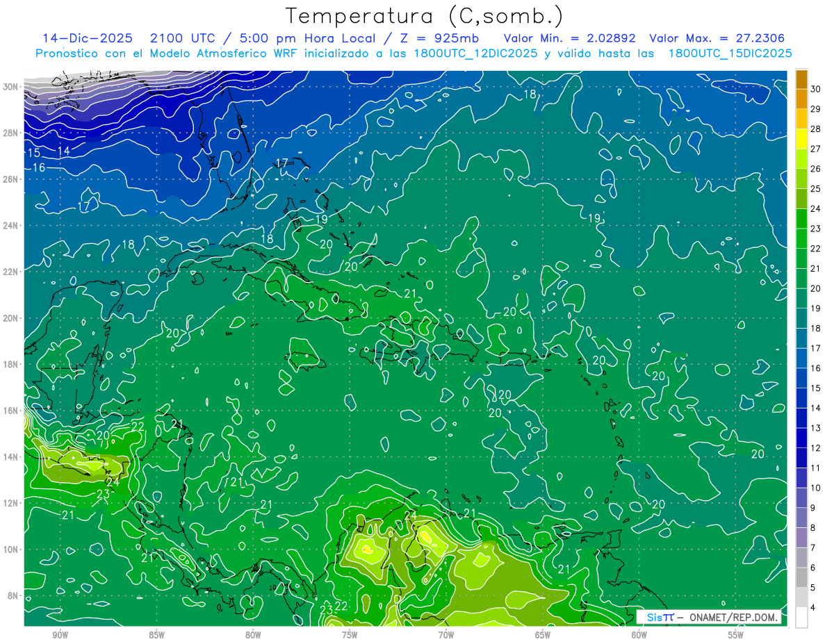Click the longitude axis label '60W'
The height and width of the screenshot is (644, 834).
point(639,635)
